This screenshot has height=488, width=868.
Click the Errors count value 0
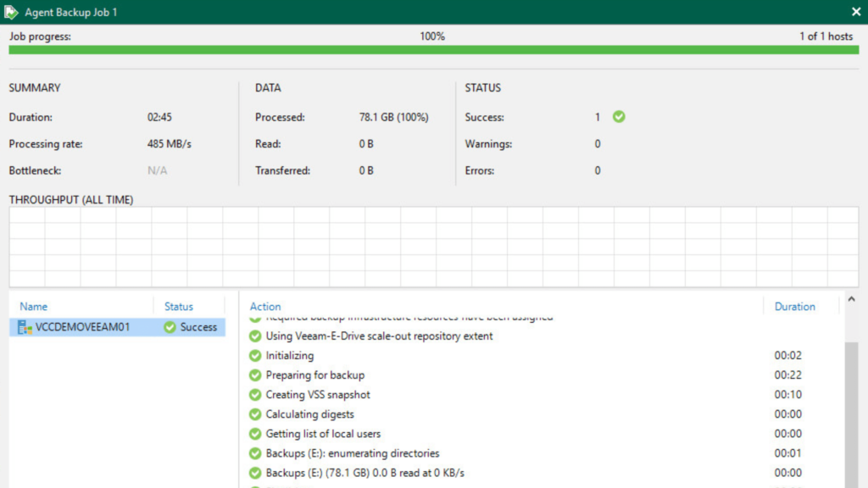coord(598,170)
